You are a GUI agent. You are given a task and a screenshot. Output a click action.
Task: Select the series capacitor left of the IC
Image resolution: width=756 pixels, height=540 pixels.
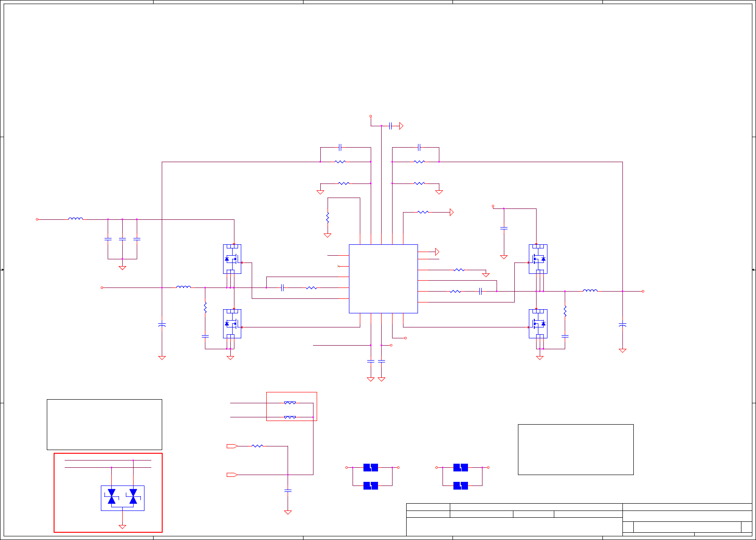[282, 287]
